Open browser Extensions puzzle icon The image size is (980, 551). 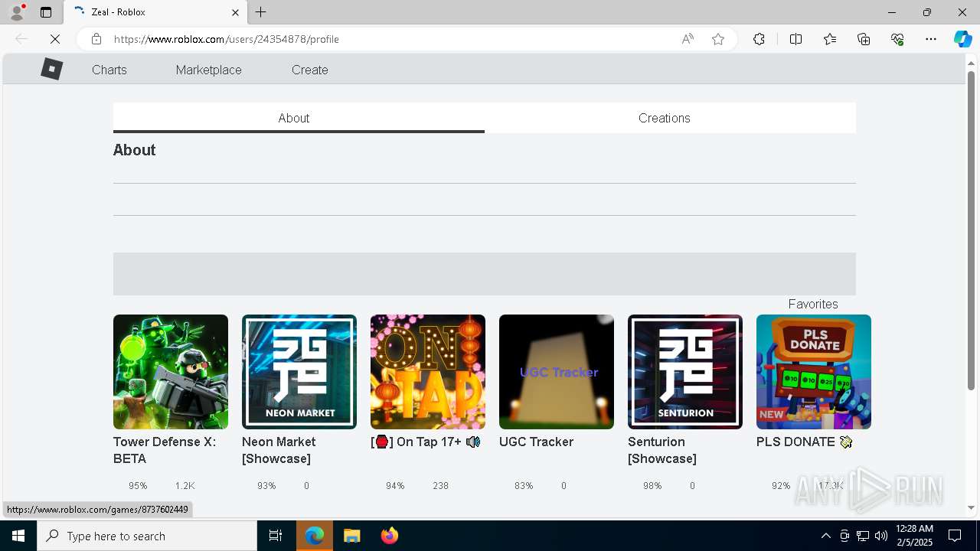[x=759, y=39]
